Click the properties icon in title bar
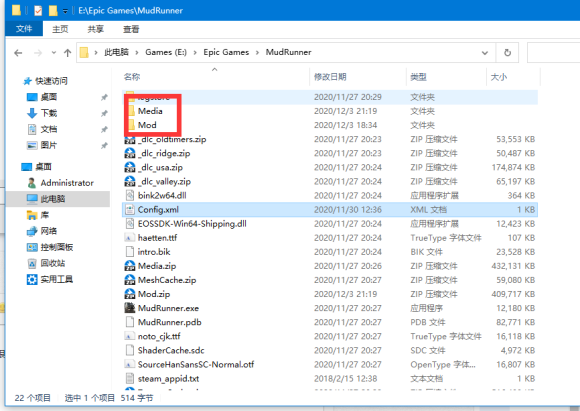 tap(38, 10)
